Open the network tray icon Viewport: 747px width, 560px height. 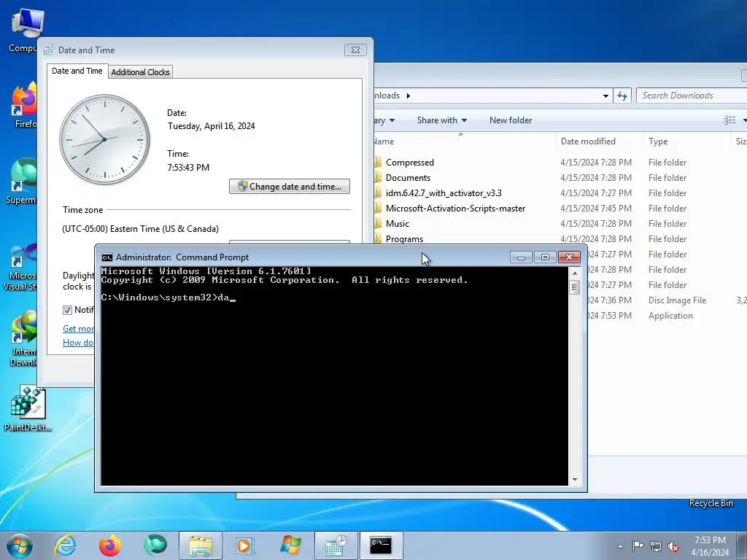tap(656, 546)
